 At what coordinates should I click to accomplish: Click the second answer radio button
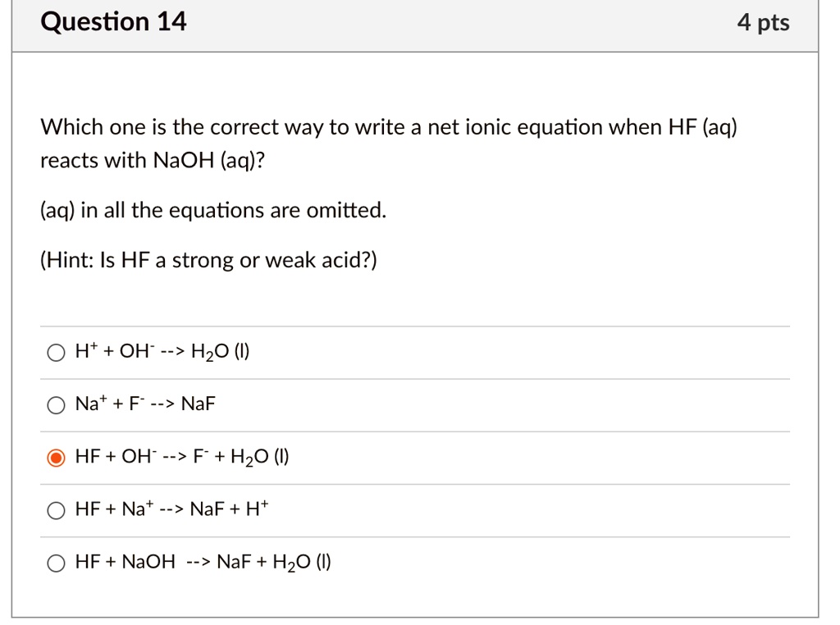(x=56, y=404)
